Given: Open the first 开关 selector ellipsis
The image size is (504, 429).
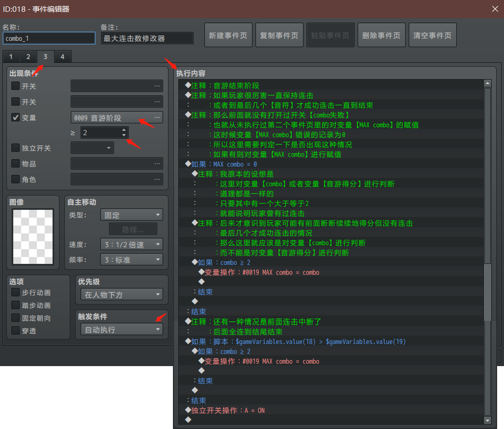Looking at the screenshot, I should 157,86.
